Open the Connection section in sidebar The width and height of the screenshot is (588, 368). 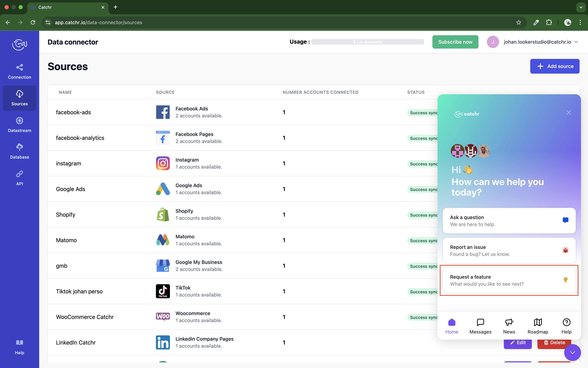coord(19,72)
